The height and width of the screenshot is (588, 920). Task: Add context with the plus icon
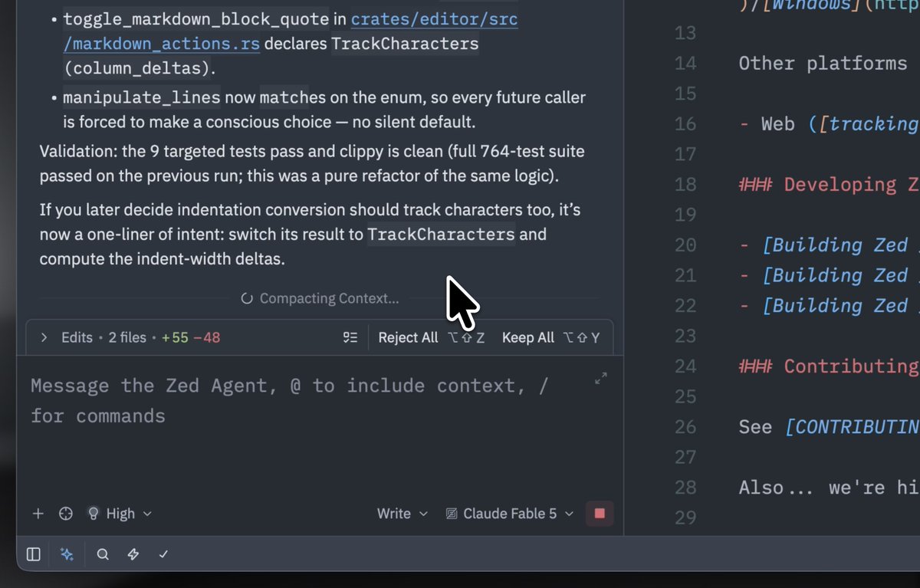coord(38,514)
